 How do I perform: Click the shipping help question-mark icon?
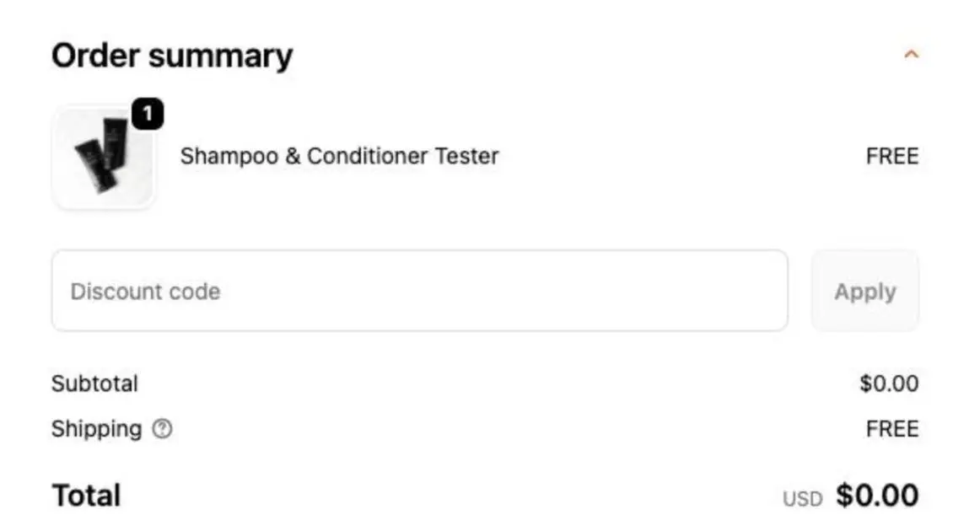162,429
